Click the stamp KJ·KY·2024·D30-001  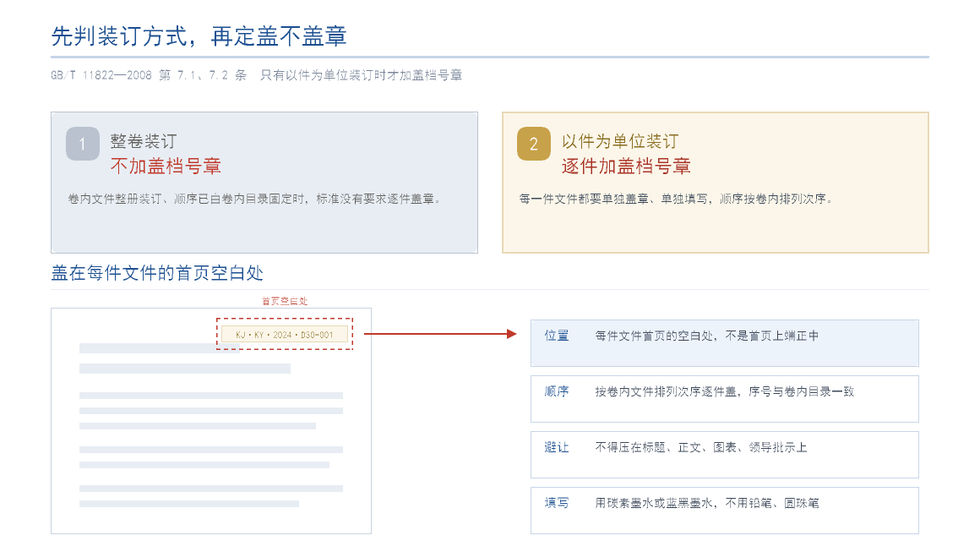click(285, 335)
